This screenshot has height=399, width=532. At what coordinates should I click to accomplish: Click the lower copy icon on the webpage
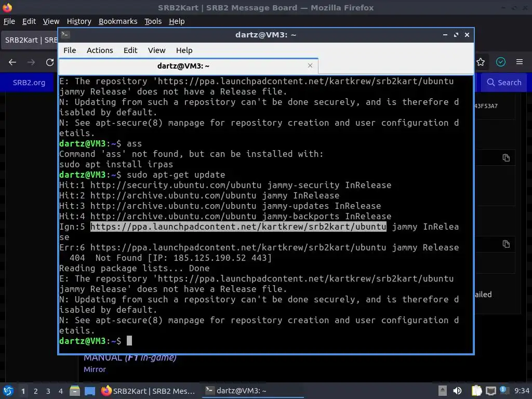tap(506, 244)
